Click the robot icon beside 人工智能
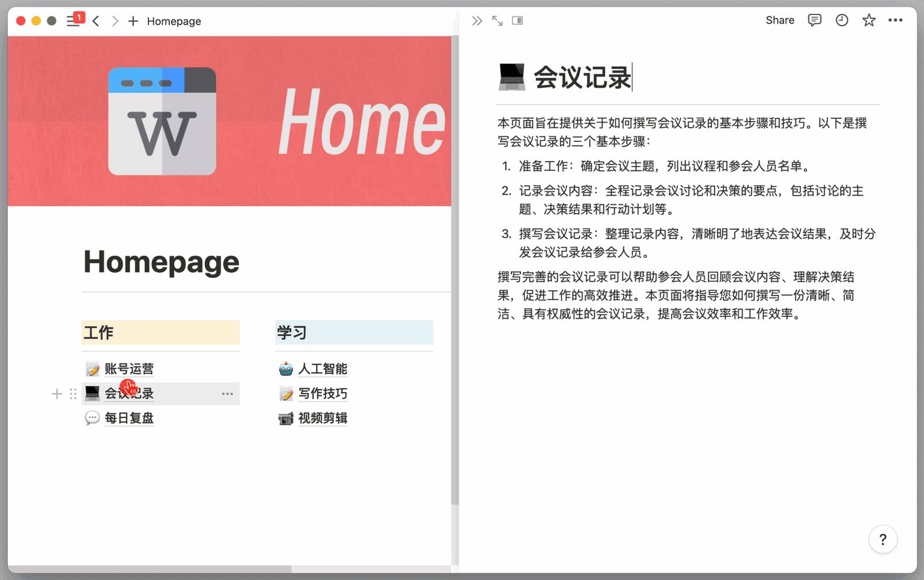 coord(286,369)
